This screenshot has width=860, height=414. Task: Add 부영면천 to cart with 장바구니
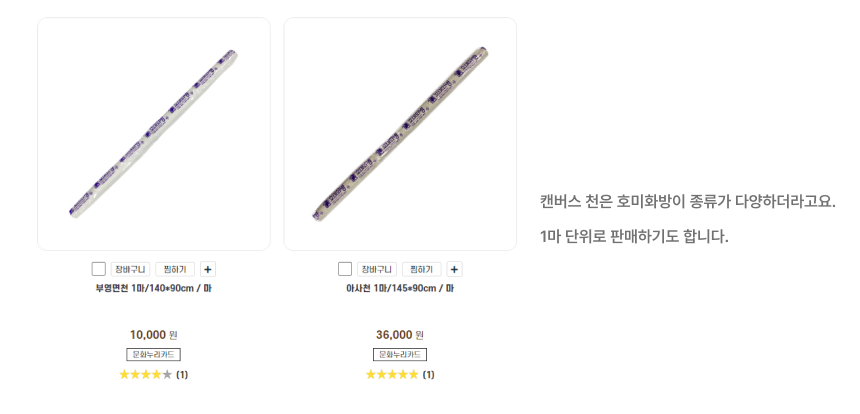[x=131, y=269]
